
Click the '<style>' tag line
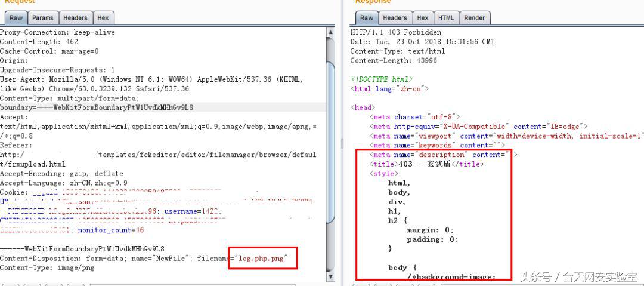pos(384,173)
